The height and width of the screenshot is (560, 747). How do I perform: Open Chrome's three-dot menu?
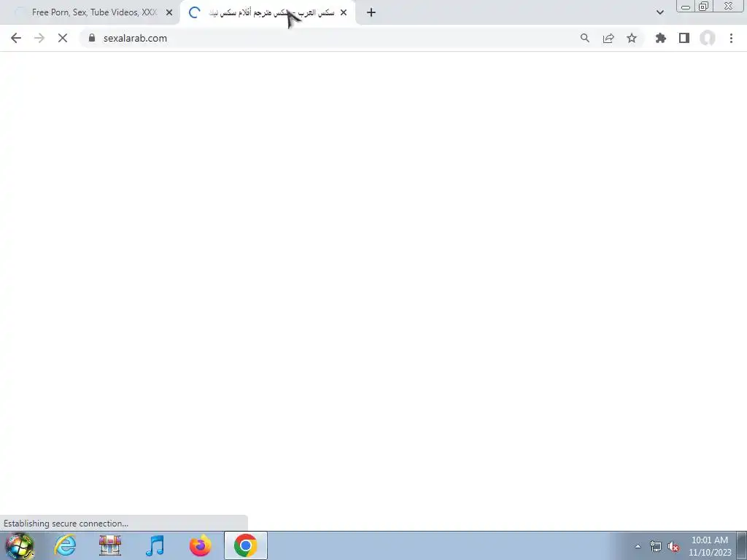731,38
